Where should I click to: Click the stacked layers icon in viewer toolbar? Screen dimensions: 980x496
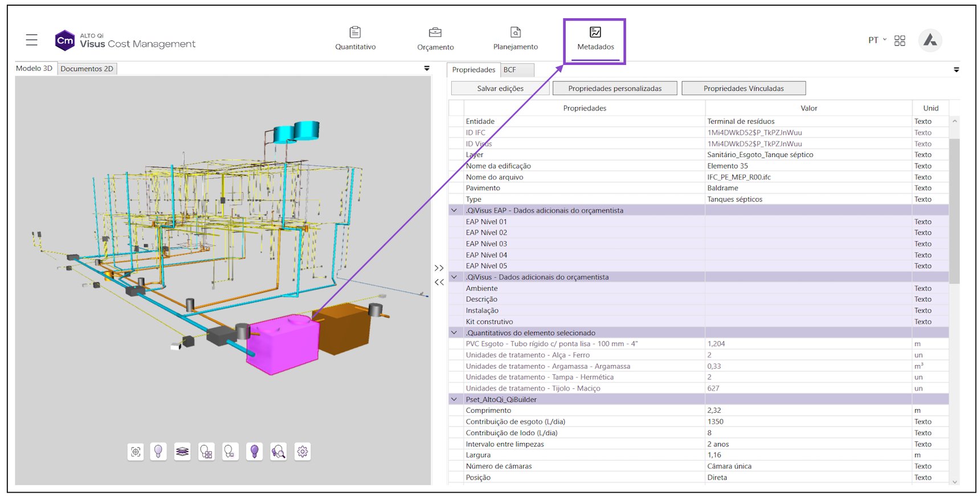(182, 452)
